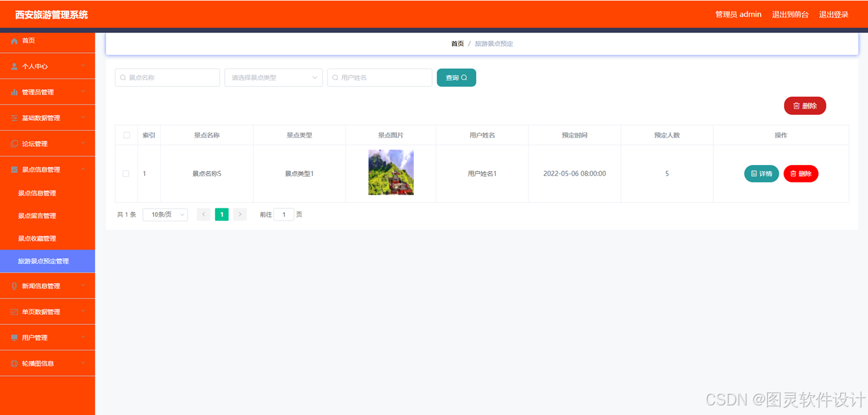Screen dimensions: 868x415
Task: Open the 10条/页 page size dropdown
Action: (x=165, y=214)
